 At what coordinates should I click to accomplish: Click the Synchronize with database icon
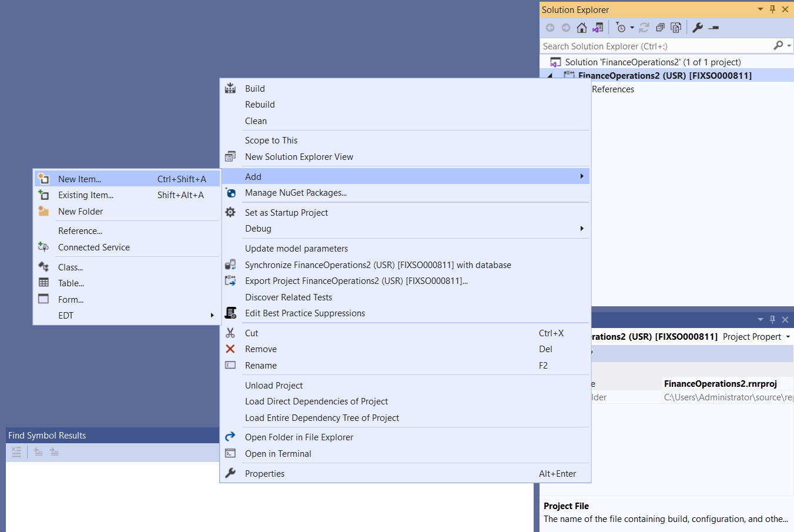pyautogui.click(x=230, y=265)
